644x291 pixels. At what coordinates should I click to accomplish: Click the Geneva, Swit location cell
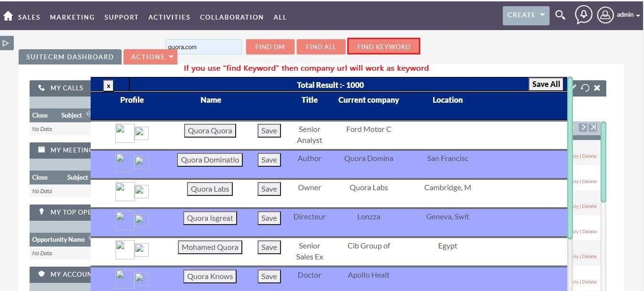point(447,217)
